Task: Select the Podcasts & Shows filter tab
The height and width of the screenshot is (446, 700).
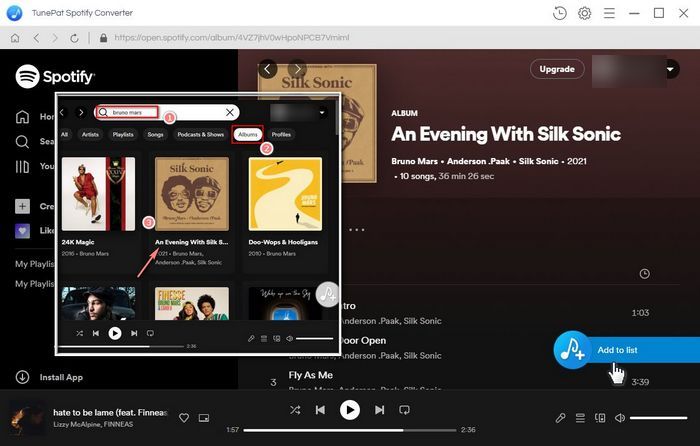Action: (200, 134)
